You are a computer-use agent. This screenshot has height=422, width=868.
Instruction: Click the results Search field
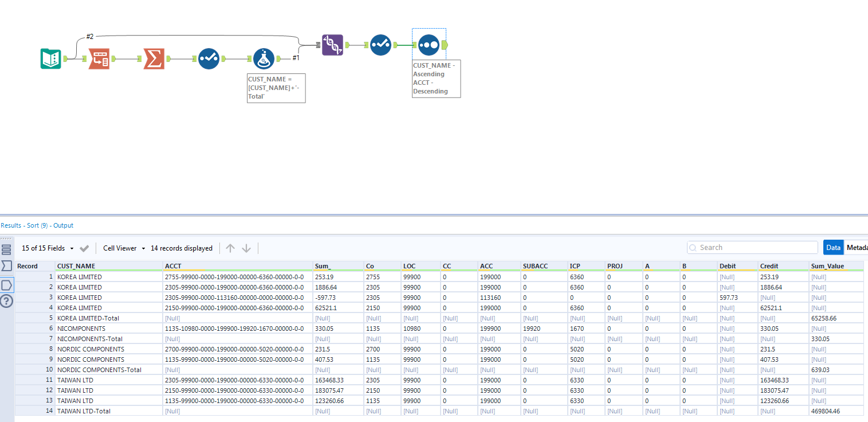752,248
